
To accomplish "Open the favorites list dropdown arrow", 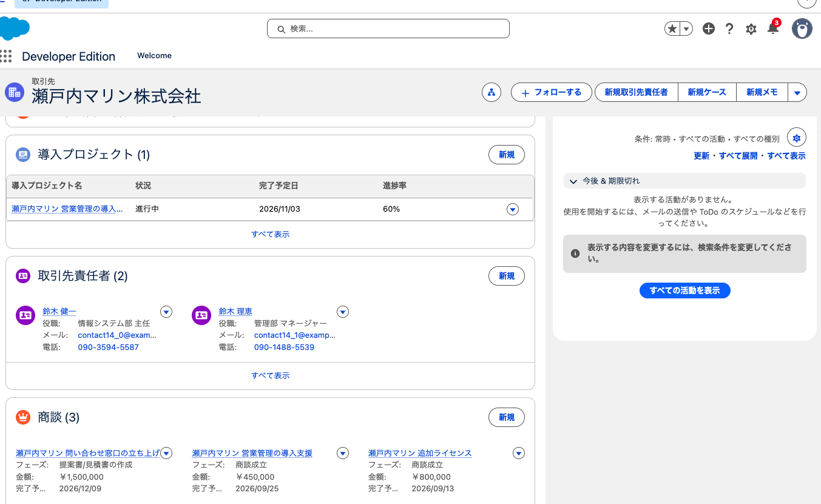I will [686, 29].
